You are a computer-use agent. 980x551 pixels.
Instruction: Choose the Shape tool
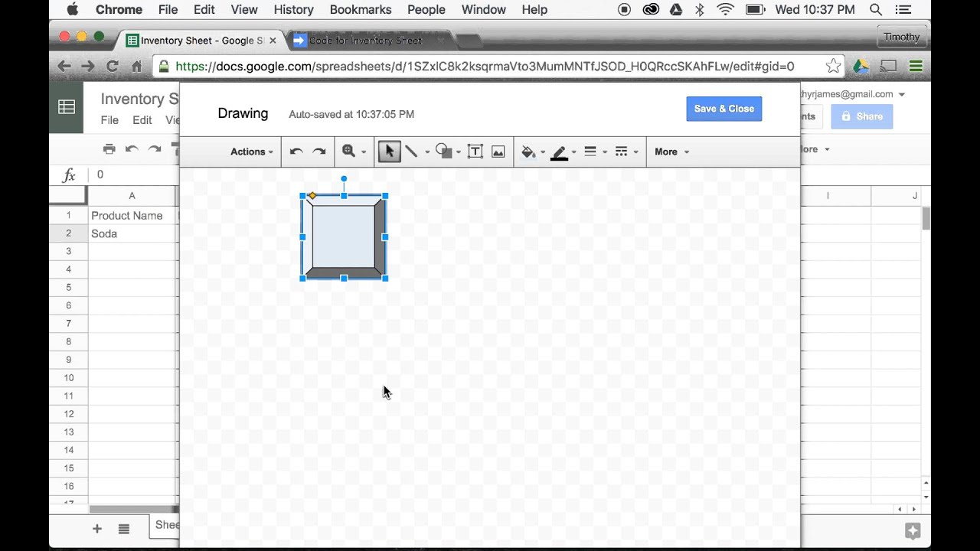445,151
